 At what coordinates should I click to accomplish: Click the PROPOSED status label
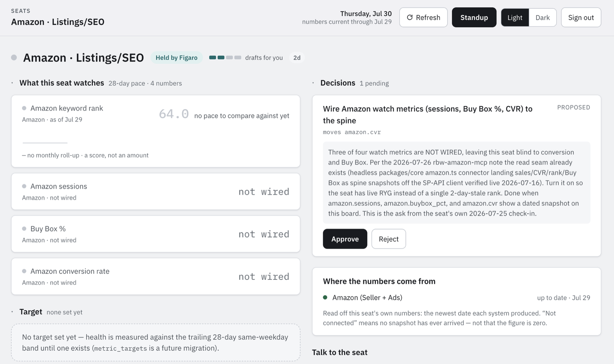point(573,107)
